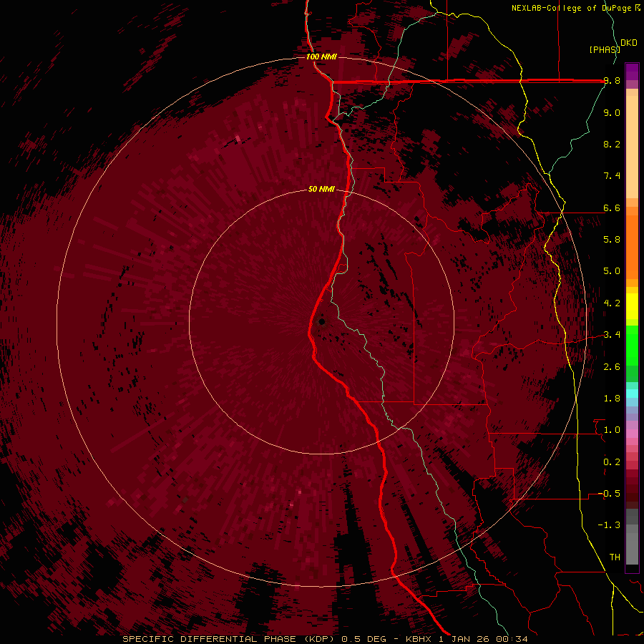This screenshot has width=644, height=644.
Task: Click the yellow segment of the color bar
Action: [632, 306]
